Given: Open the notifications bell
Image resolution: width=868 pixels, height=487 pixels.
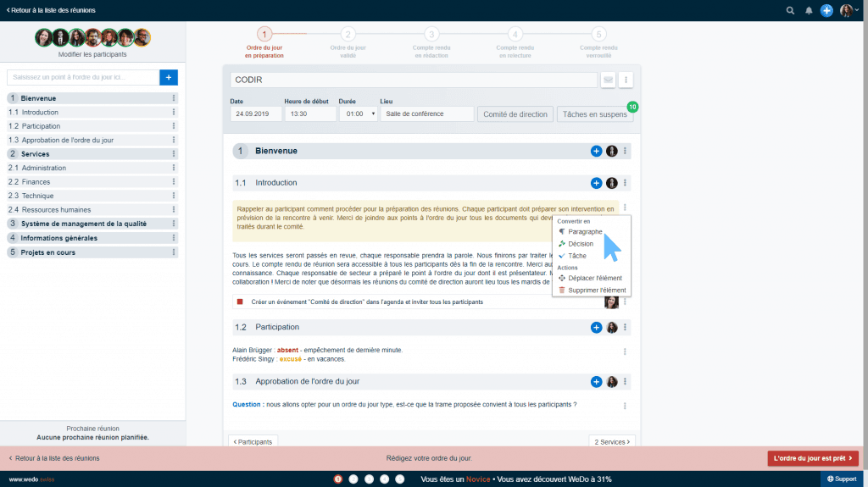Looking at the screenshot, I should point(809,10).
